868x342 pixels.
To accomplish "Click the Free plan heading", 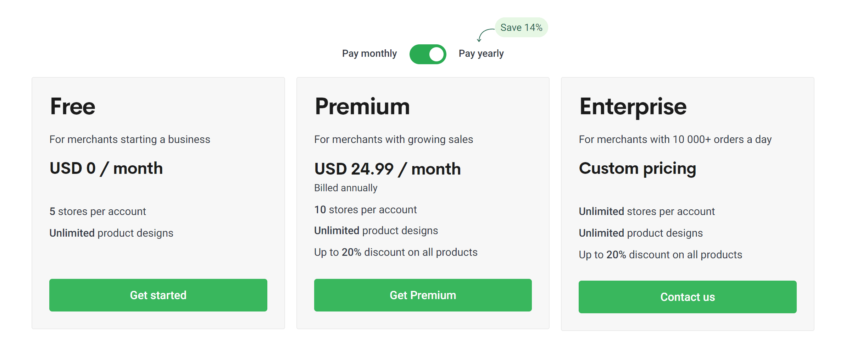I will 73,106.
